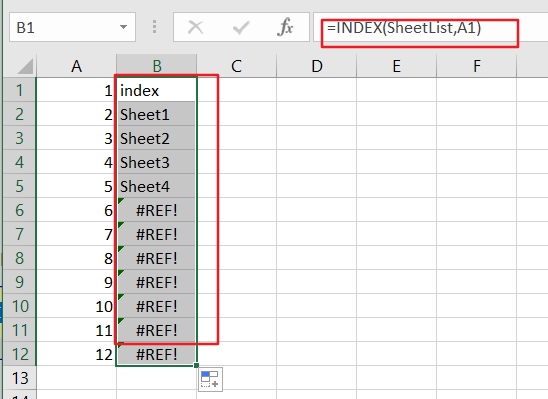Image resolution: width=548 pixels, height=399 pixels.
Task: Click cell A7 with value 7
Action: (x=76, y=234)
